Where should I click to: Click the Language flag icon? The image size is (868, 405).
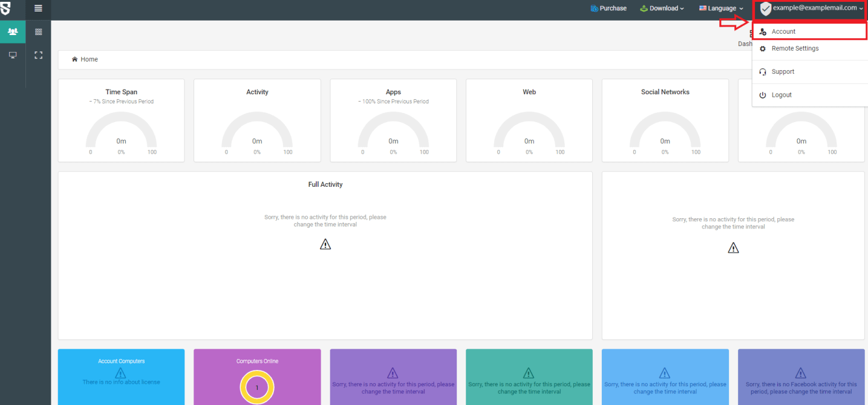click(x=703, y=8)
